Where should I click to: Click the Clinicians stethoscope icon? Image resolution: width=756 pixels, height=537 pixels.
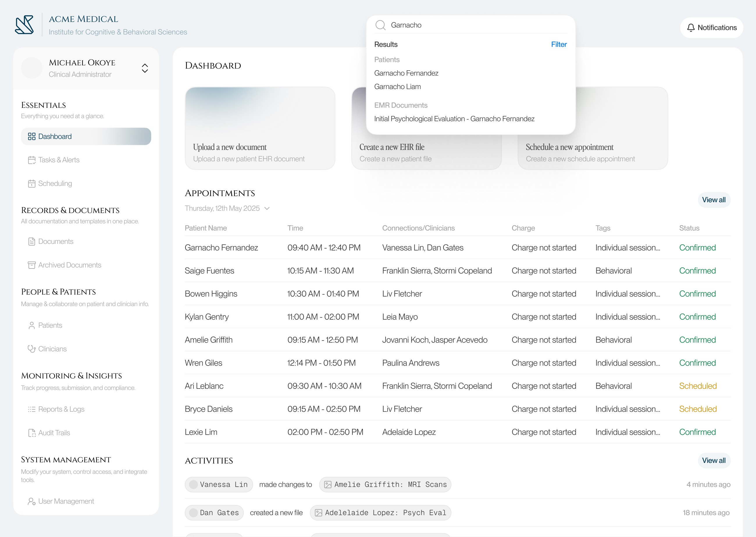(x=31, y=349)
